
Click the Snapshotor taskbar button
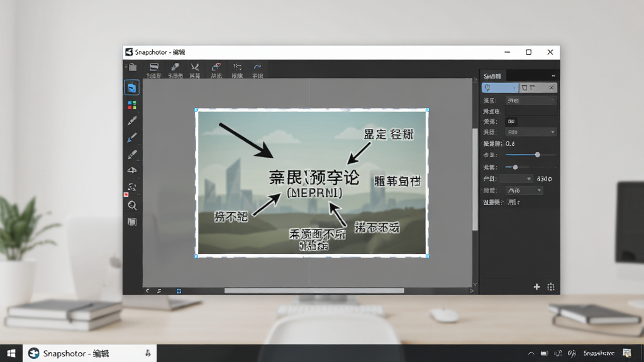click(89, 353)
